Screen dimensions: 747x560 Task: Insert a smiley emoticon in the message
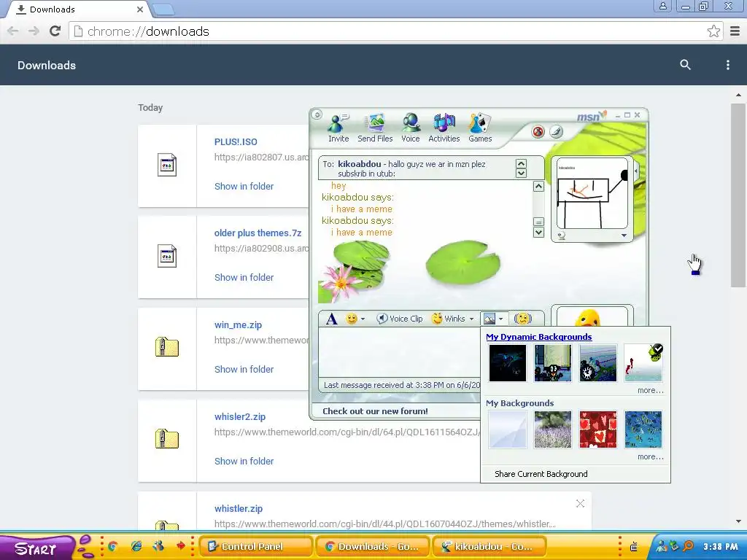click(352, 319)
